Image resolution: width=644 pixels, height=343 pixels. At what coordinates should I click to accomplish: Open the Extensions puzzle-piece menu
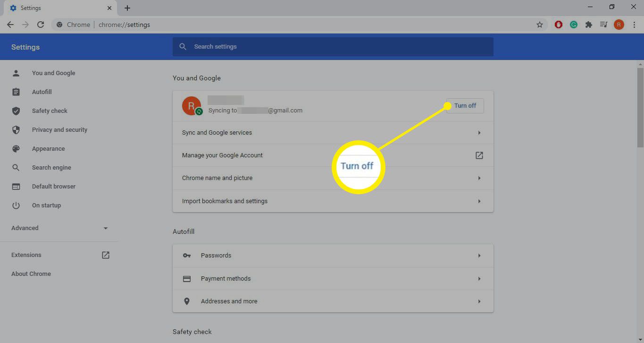(589, 25)
